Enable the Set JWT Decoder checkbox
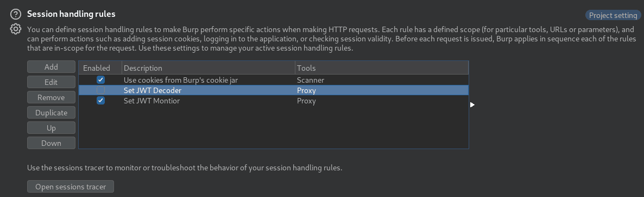644x197 pixels. (100, 90)
